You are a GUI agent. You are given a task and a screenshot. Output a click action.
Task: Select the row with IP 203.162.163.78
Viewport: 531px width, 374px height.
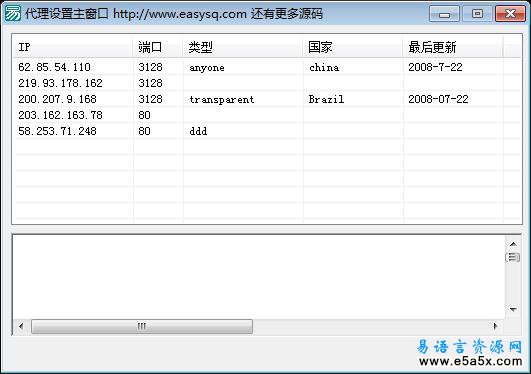click(267, 115)
